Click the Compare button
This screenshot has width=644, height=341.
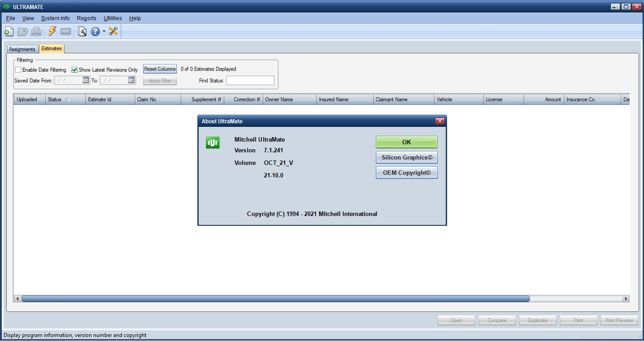pos(497,320)
